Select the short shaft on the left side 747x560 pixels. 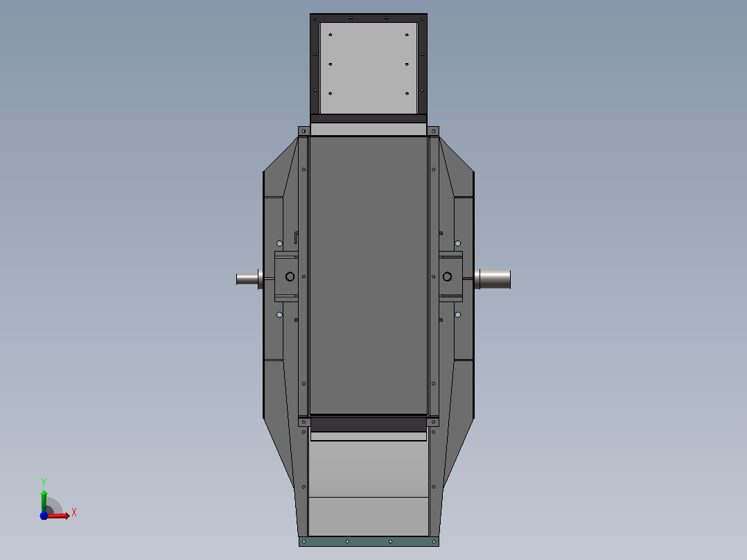tap(249, 279)
